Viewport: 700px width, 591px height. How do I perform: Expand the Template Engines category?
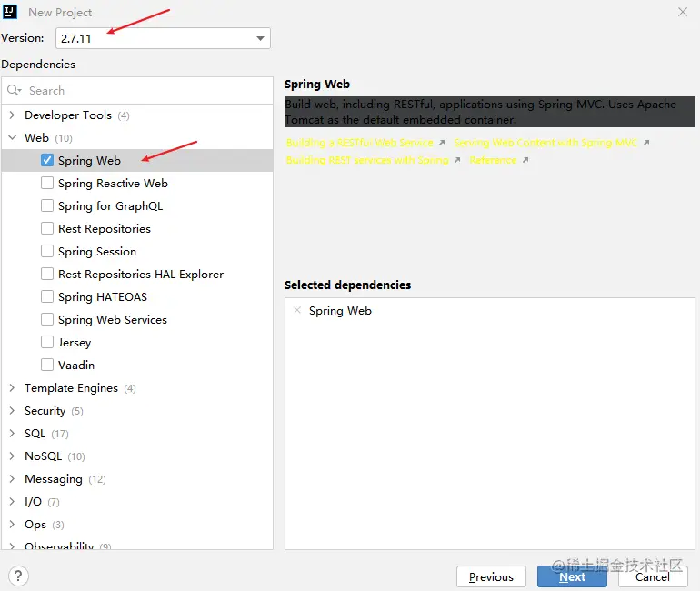click(x=13, y=388)
